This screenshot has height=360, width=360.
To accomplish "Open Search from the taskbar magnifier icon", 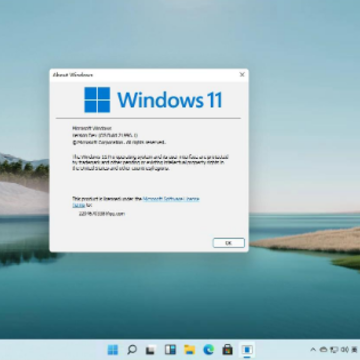I will [132, 350].
